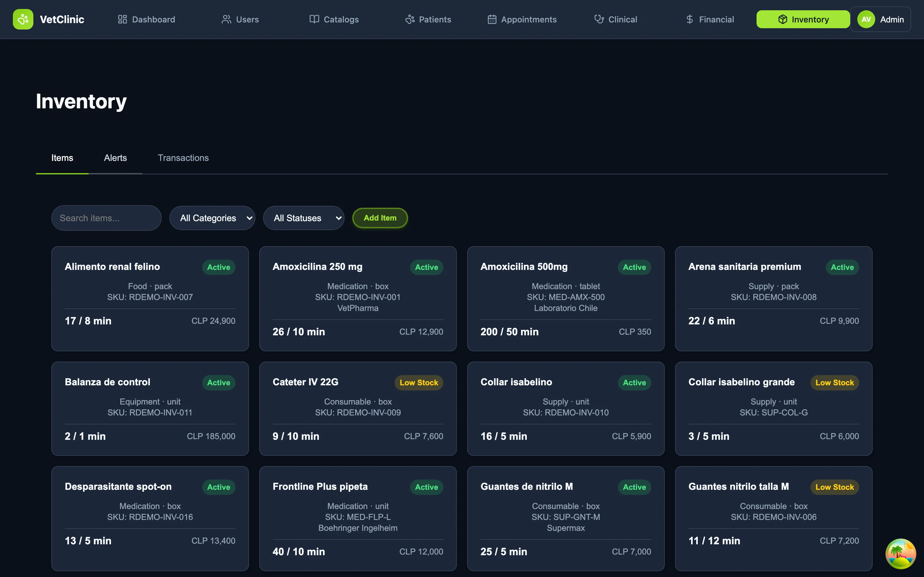Viewport: 924px width, 577px height.
Task: Click the Search items input field
Action: pyautogui.click(x=106, y=218)
